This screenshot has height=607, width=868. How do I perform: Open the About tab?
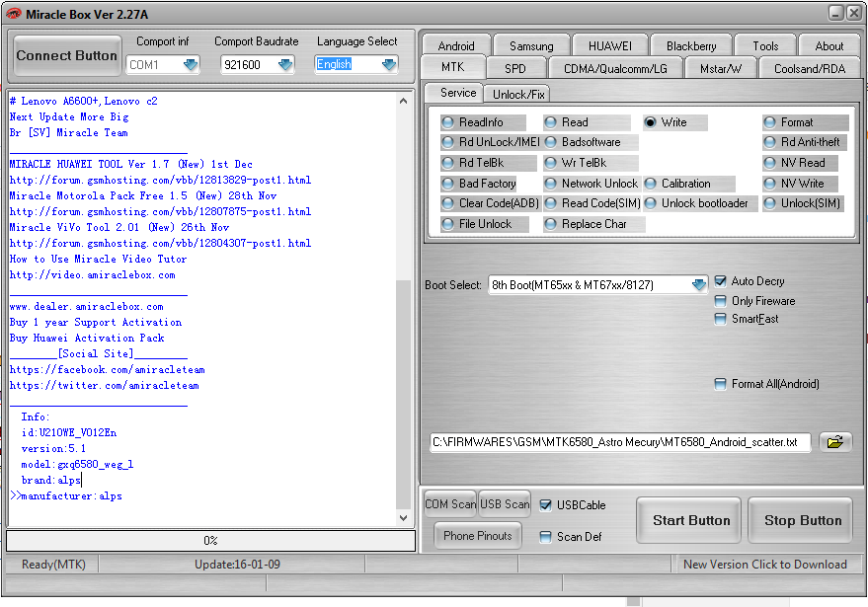(x=829, y=46)
